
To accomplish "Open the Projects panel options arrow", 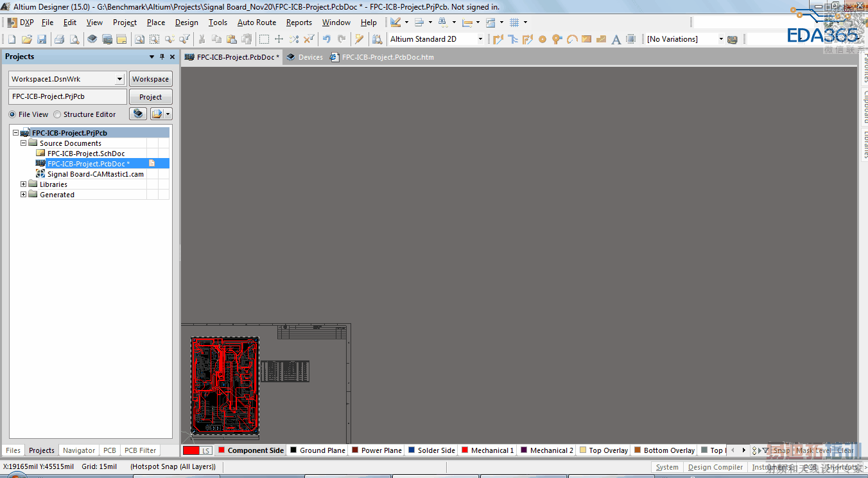I will [x=152, y=57].
